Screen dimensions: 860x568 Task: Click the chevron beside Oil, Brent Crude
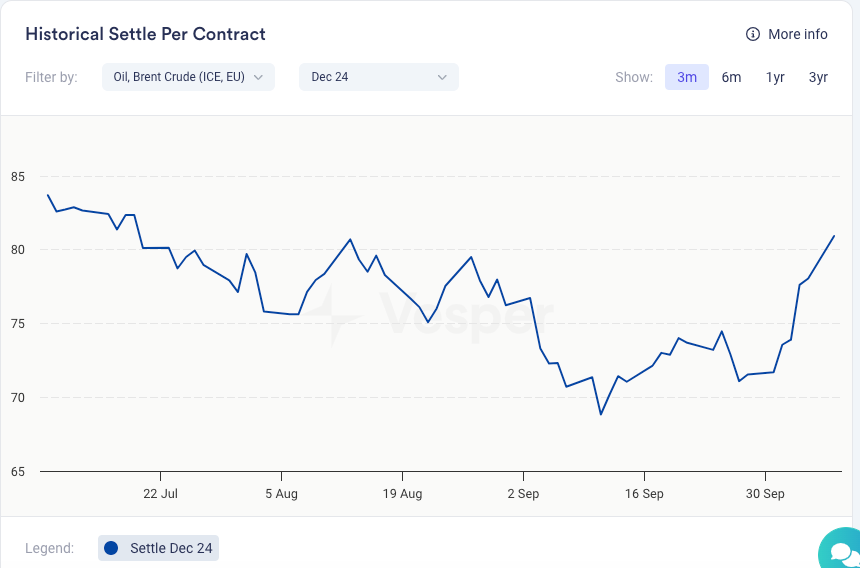pos(258,77)
